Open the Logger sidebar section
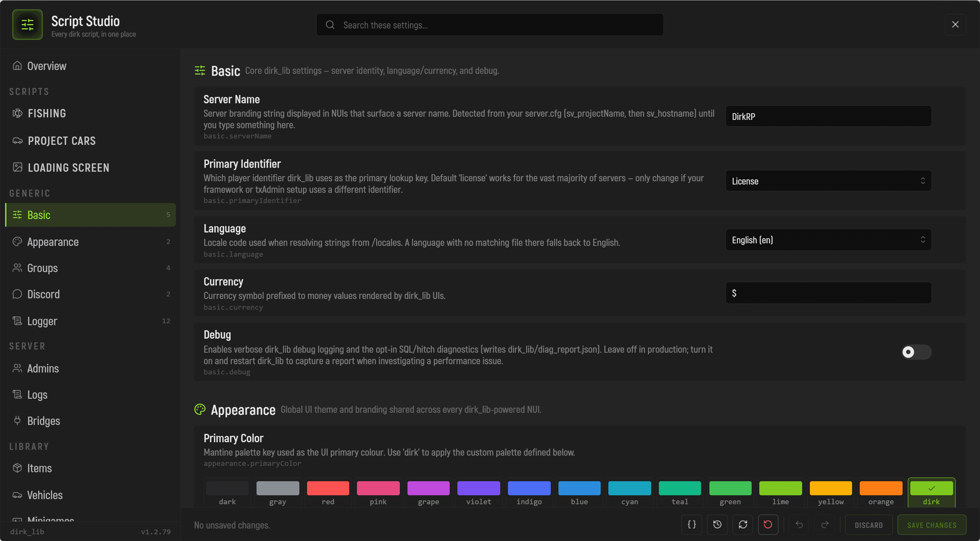 coord(91,321)
